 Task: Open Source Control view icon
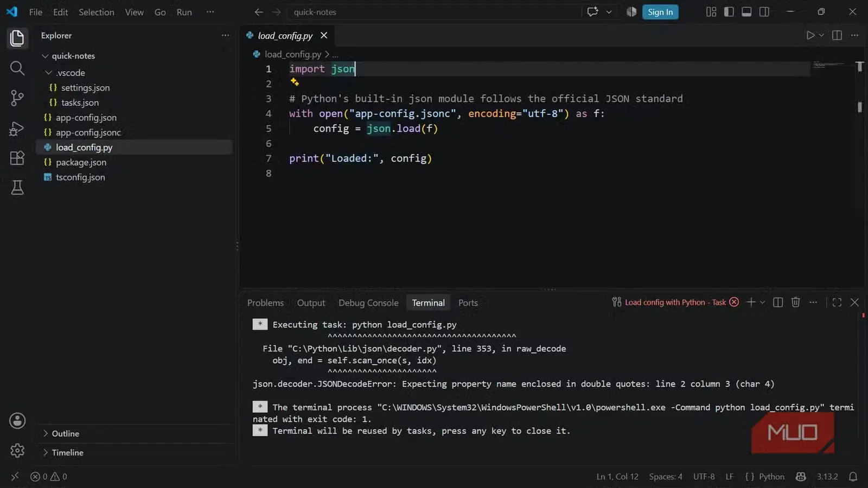coord(17,98)
